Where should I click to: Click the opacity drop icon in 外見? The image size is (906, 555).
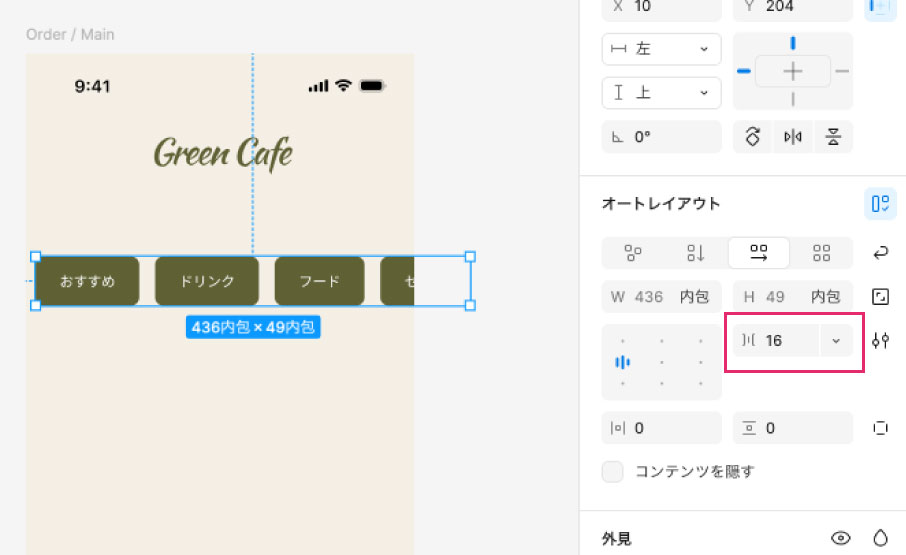(x=881, y=538)
